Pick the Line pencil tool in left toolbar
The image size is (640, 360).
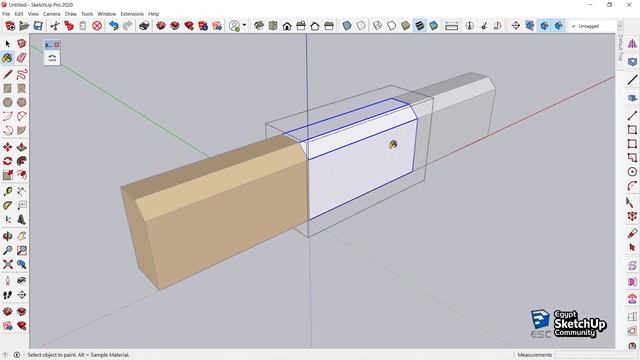click(x=7, y=74)
